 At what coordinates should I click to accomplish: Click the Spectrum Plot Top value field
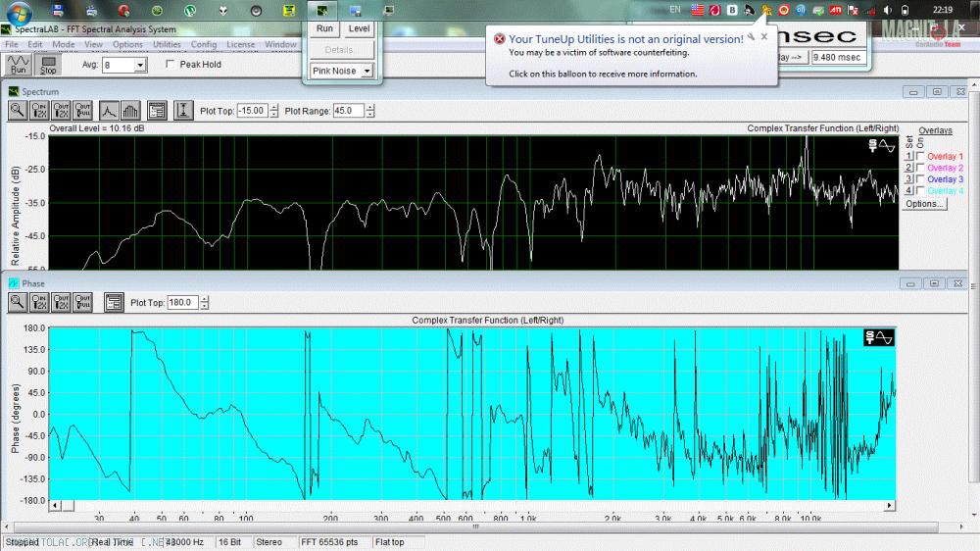coord(253,111)
